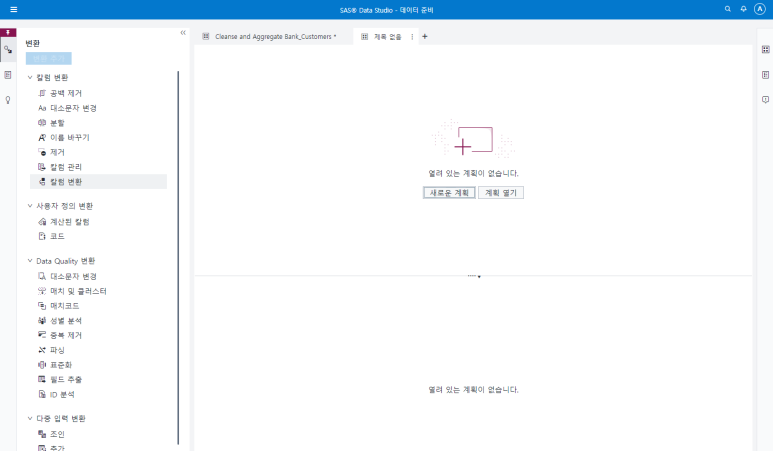Image resolution: width=773 pixels, height=451 pixels.
Task: Select the 공백 제거 transform
Action: point(99,93)
